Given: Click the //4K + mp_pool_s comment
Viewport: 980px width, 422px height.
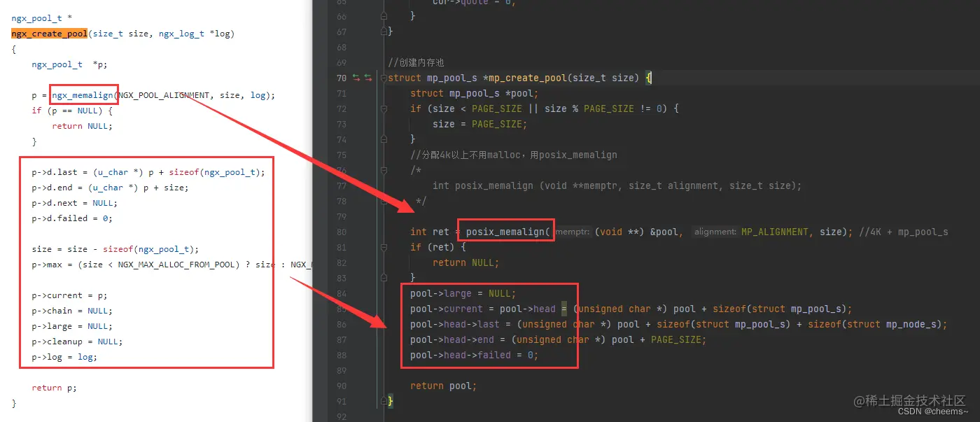Looking at the screenshot, I should tap(903, 232).
